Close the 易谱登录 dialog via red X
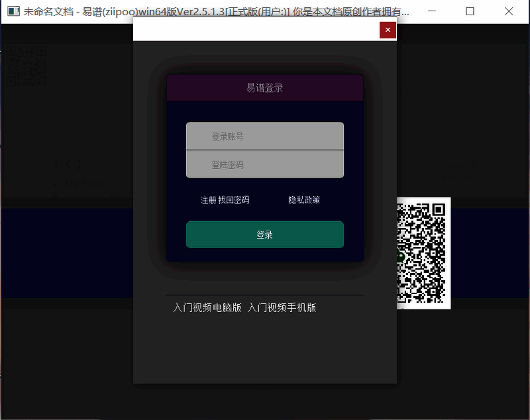The width and height of the screenshot is (530, 420). click(x=388, y=30)
